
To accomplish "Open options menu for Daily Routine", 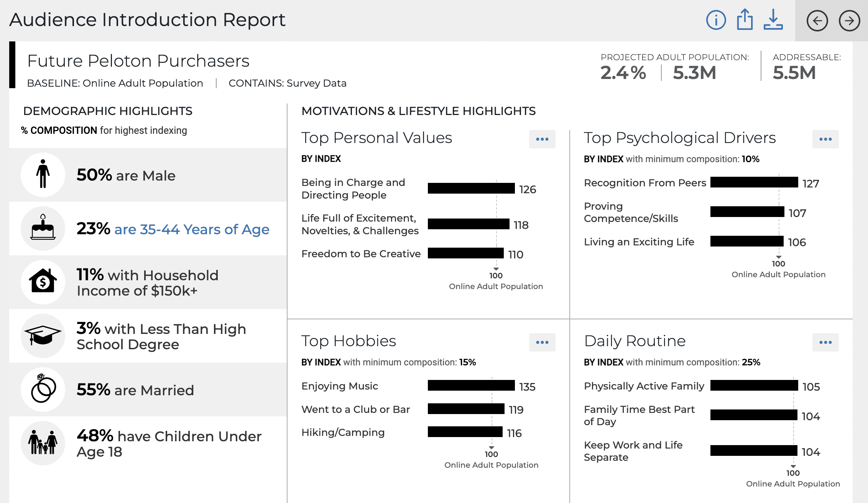I will click(x=825, y=342).
